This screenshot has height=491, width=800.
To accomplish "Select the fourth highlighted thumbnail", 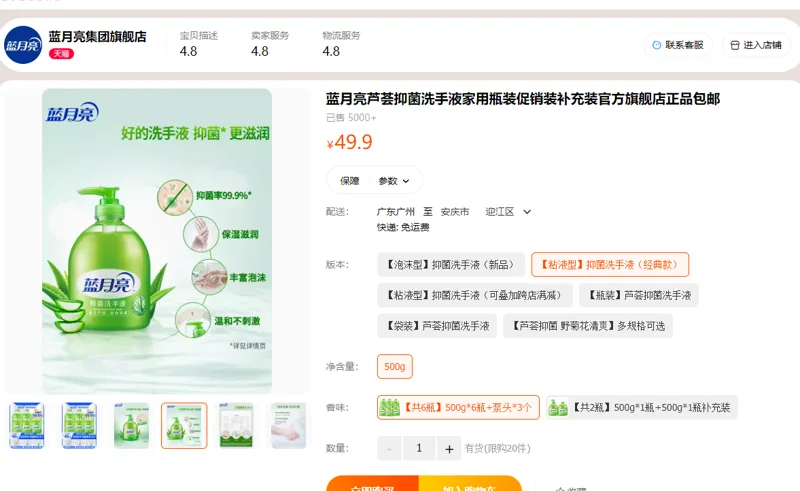I will (x=184, y=426).
